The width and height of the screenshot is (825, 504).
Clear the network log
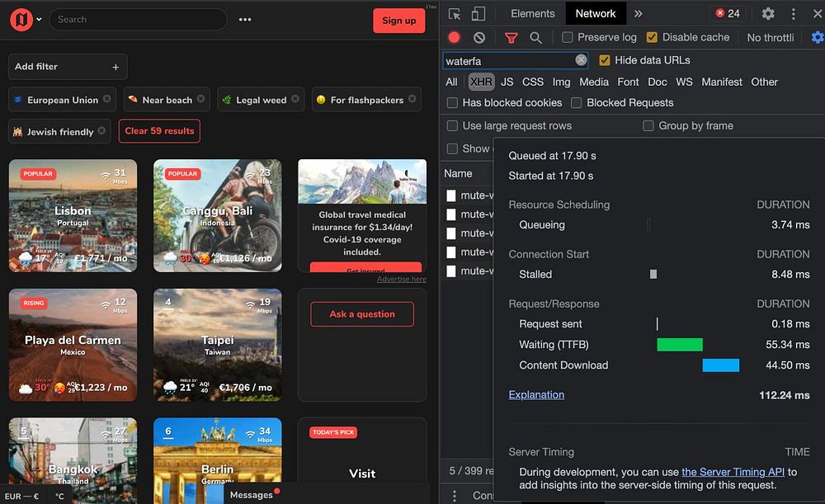tap(479, 37)
